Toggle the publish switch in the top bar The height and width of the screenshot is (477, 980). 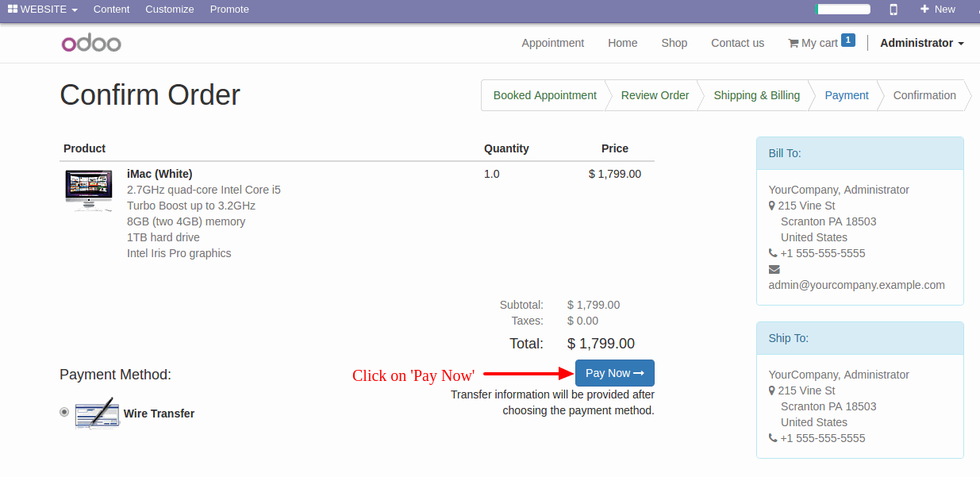tap(843, 10)
